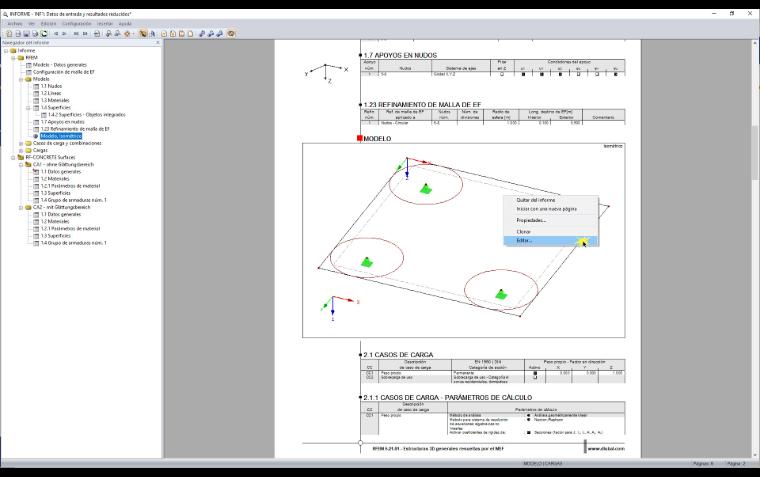The image size is (760, 477).
Task: Collapse the RFEM tree node
Action: coord(14,58)
